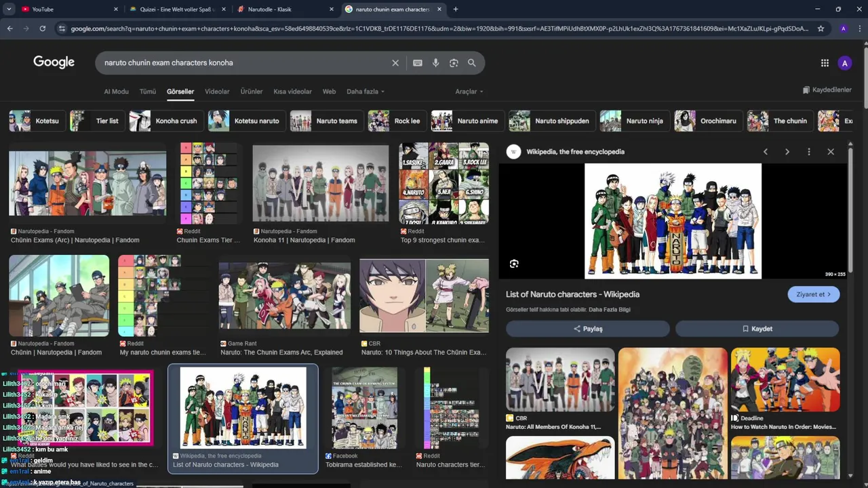
Task: Open Deadline How to Watch Naruto image
Action: [x=785, y=380]
